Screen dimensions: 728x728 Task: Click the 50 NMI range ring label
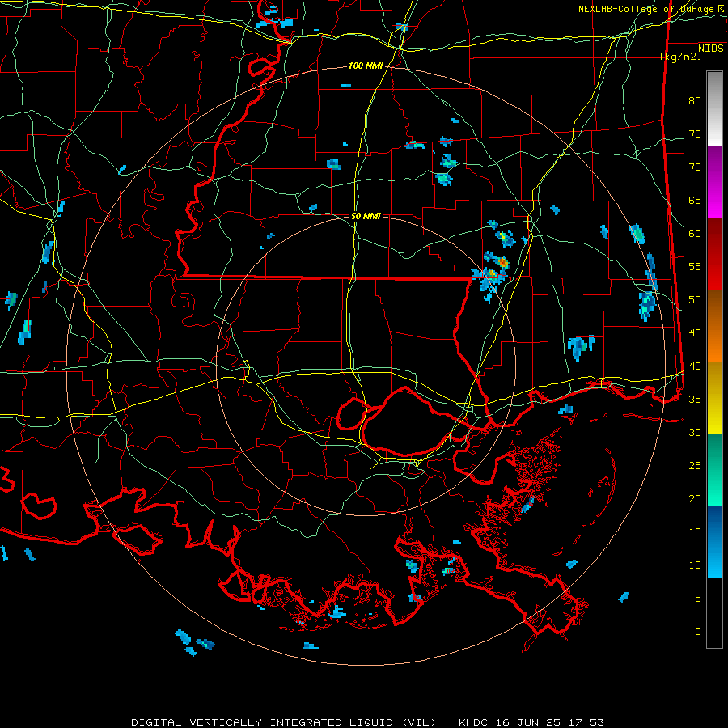(366, 216)
